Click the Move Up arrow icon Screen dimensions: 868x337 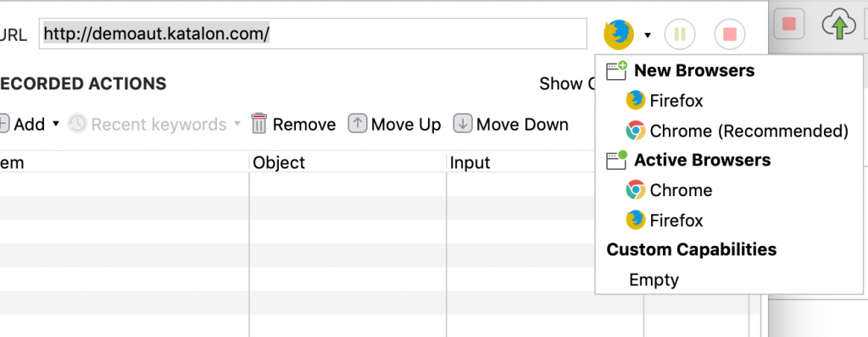[x=358, y=124]
